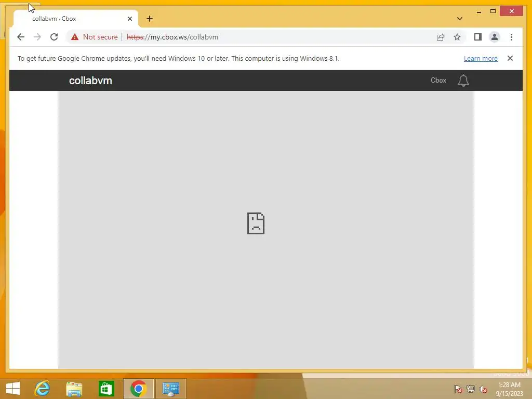
Task: Open the Windows Store from the taskbar
Action: click(x=106, y=389)
